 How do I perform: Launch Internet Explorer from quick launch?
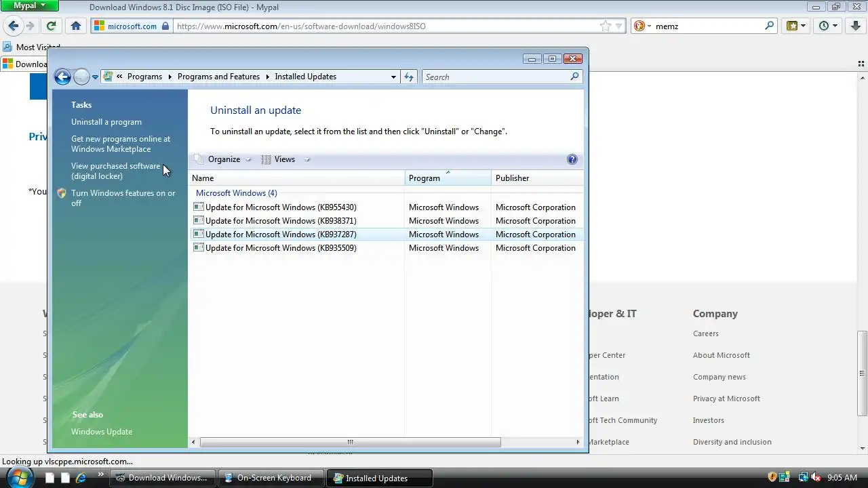coord(81,478)
